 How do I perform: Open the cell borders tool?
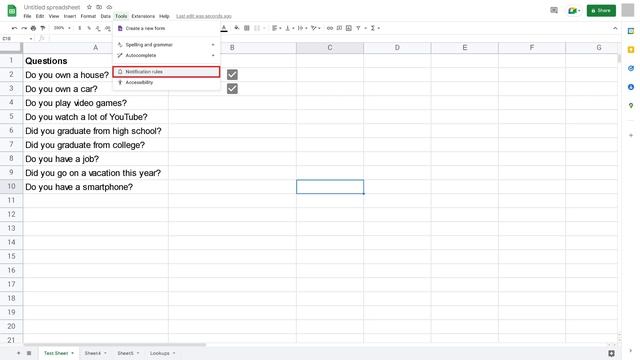coord(247,28)
